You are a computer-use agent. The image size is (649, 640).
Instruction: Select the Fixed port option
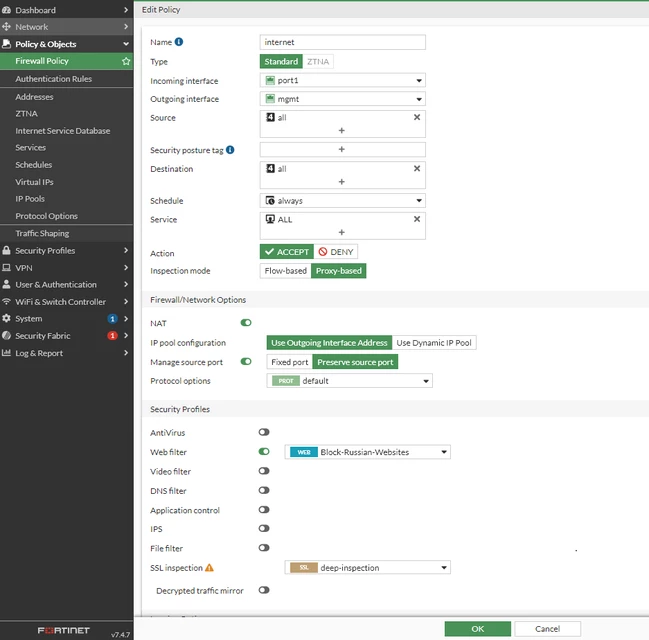290,362
